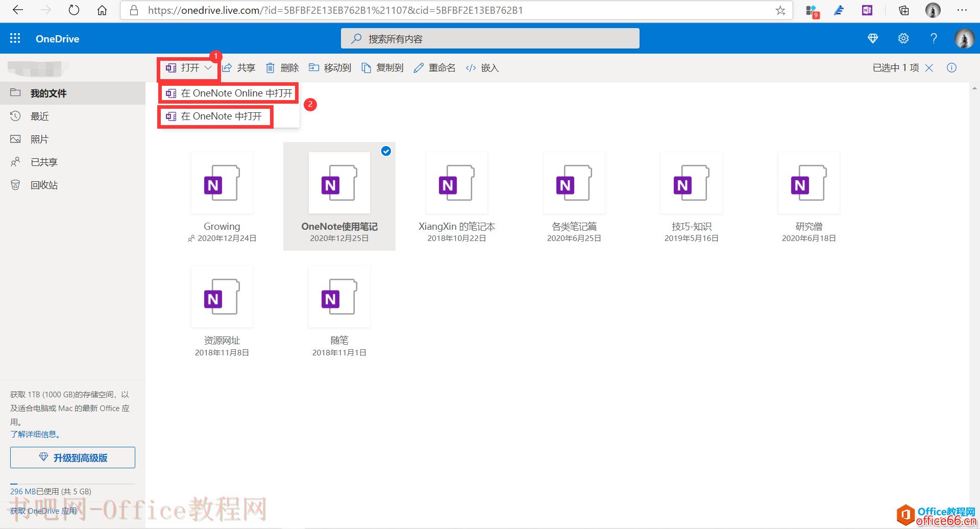Open the help question mark icon
The width and height of the screenshot is (980, 529).
(x=934, y=38)
